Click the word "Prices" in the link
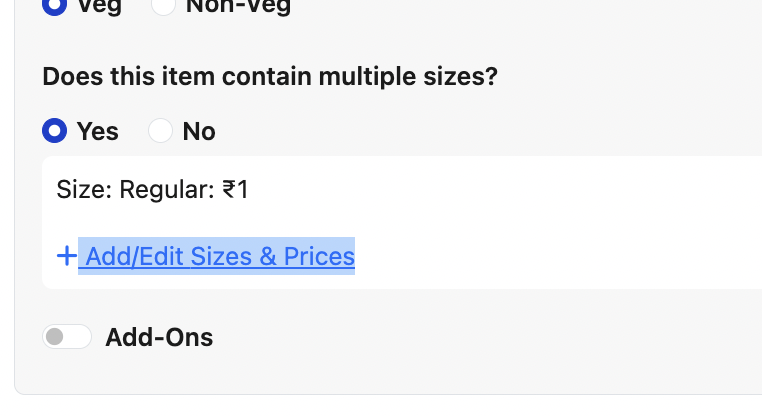Image resolution: width=762 pixels, height=416 pixels. 319,257
